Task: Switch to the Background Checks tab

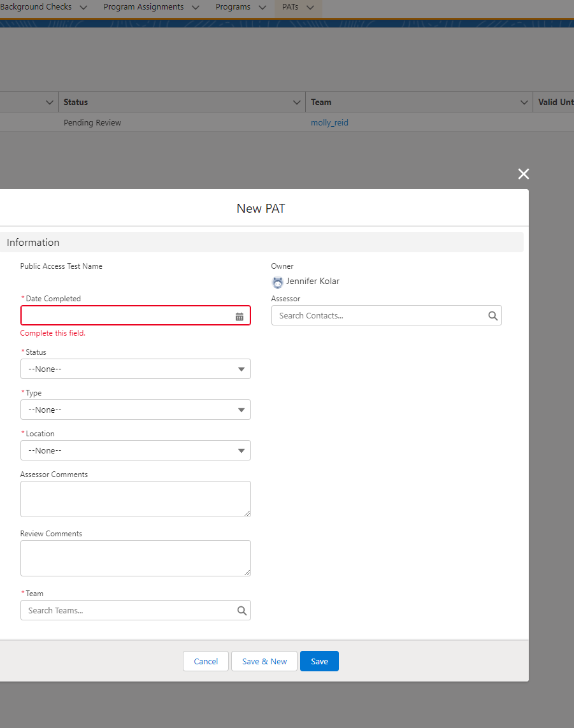Action: click(35, 7)
